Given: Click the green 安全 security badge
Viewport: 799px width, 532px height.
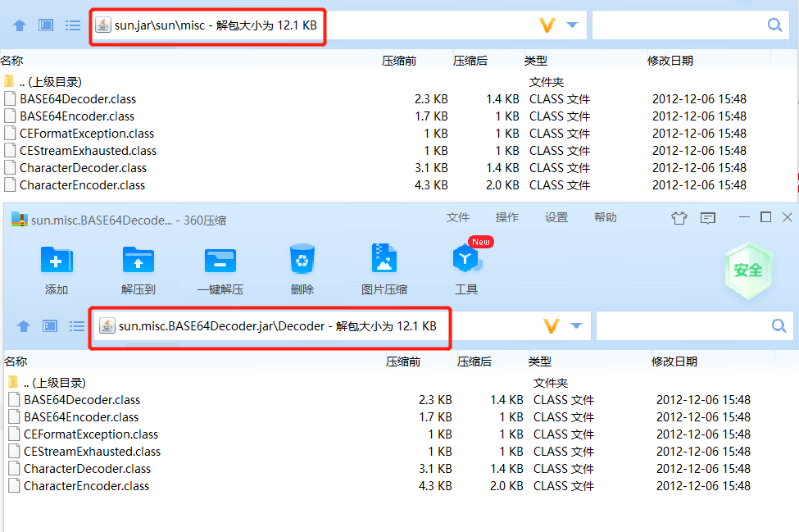Looking at the screenshot, I should pyautogui.click(x=748, y=270).
